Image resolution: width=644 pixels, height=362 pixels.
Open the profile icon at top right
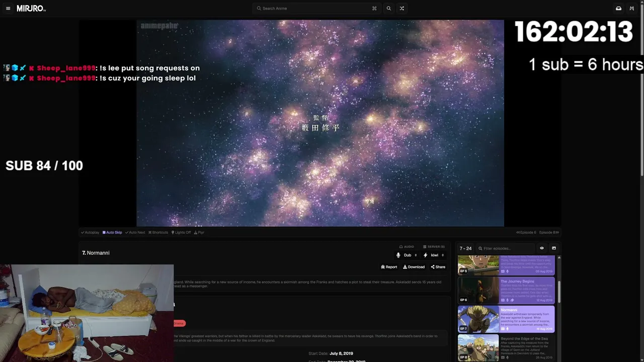point(632,9)
